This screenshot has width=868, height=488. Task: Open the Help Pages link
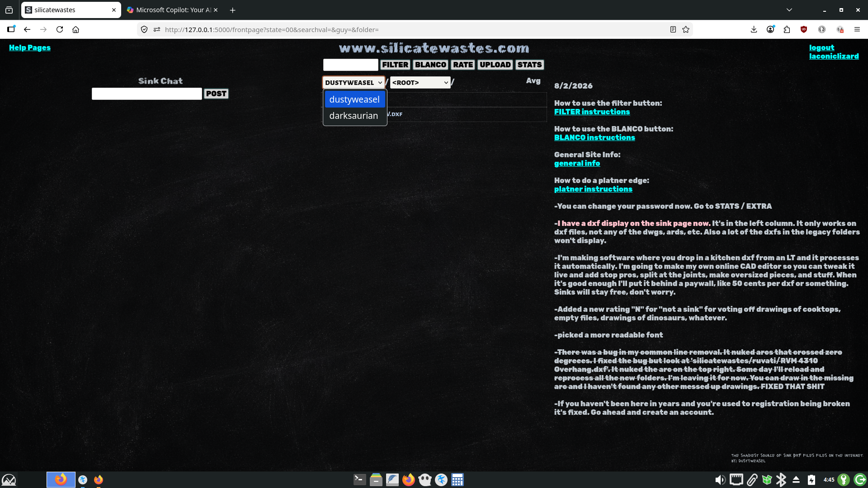(30, 47)
